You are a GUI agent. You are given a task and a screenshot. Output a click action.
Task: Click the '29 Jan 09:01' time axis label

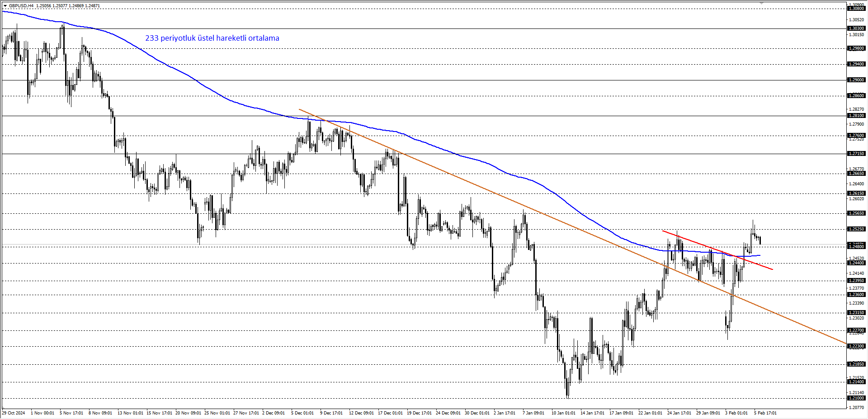click(x=708, y=413)
